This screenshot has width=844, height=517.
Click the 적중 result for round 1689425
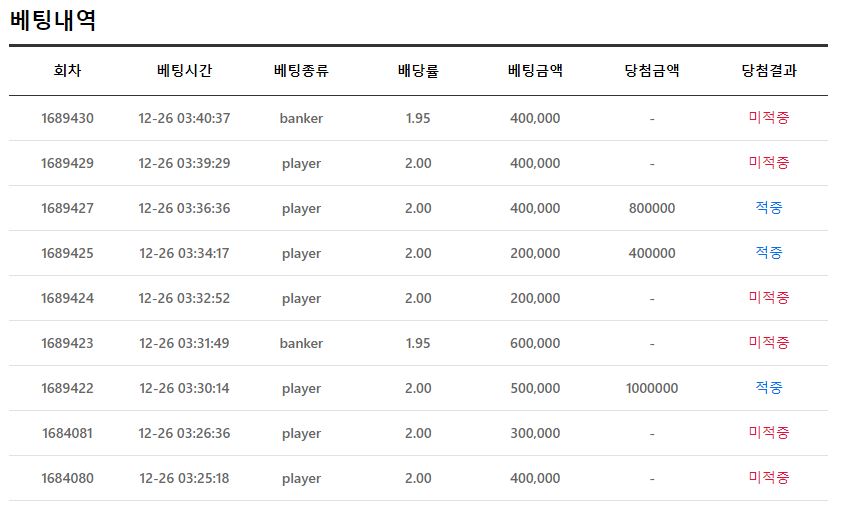(x=769, y=253)
